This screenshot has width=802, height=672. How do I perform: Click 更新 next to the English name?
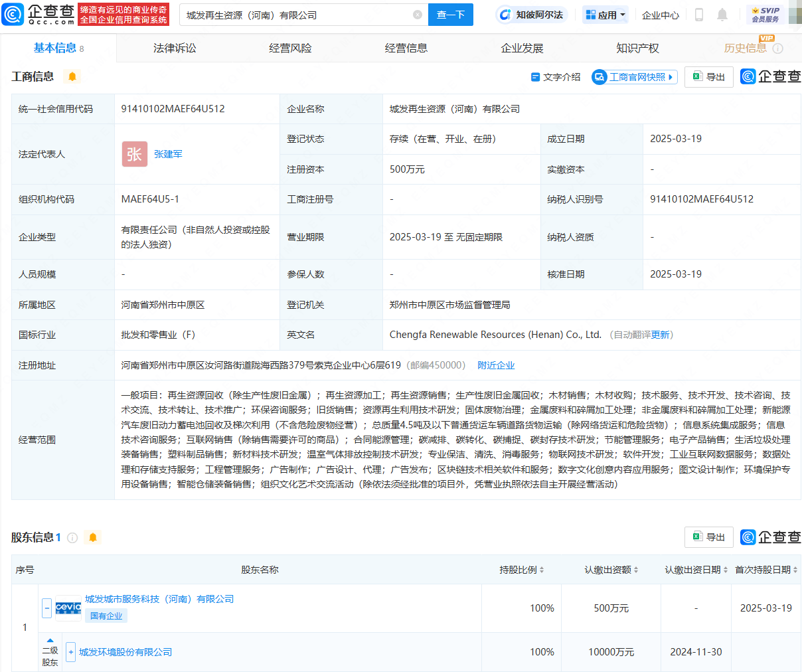(661, 335)
